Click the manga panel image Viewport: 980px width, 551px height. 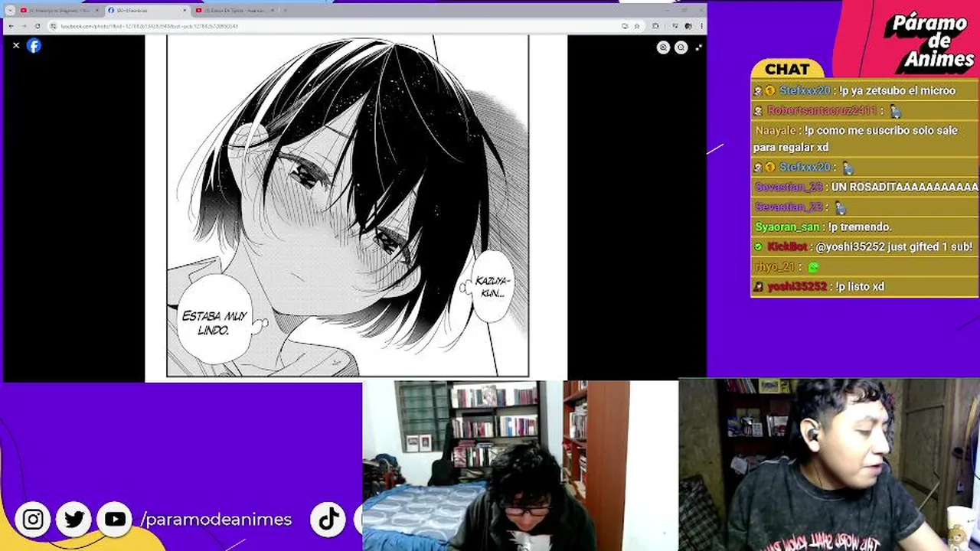click(348, 206)
